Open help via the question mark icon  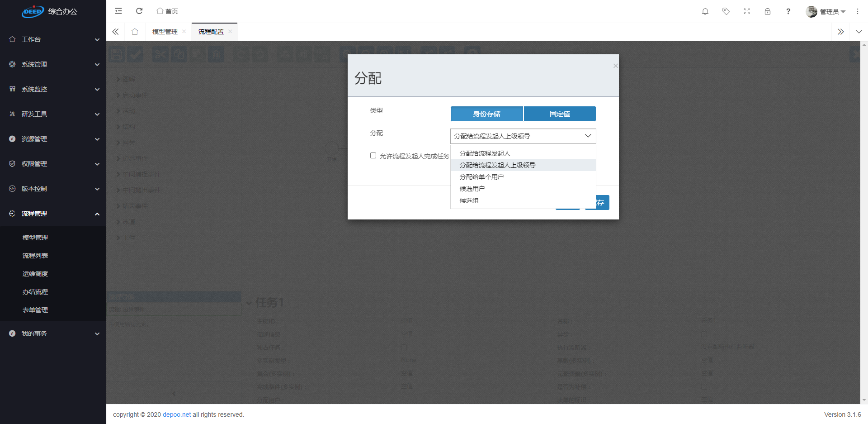click(788, 11)
